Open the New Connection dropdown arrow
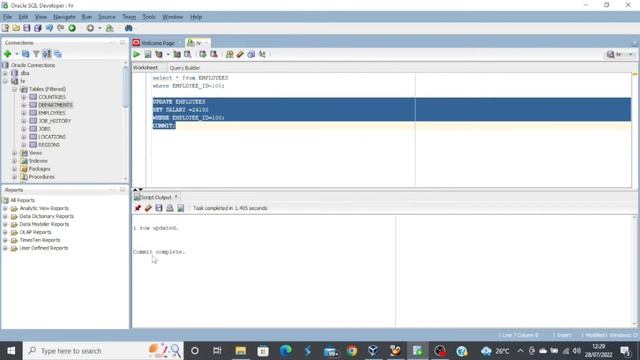This screenshot has width=640, height=360. pyautogui.click(x=16, y=54)
